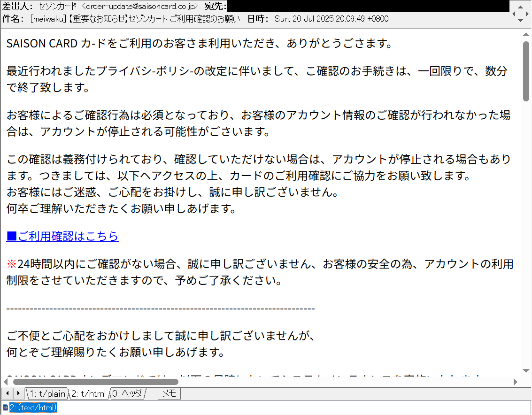Image resolution: width=532 pixels, height=415 pixels.
Task: Click the tab strip left arrow button
Action: pyautogui.click(x=7, y=393)
